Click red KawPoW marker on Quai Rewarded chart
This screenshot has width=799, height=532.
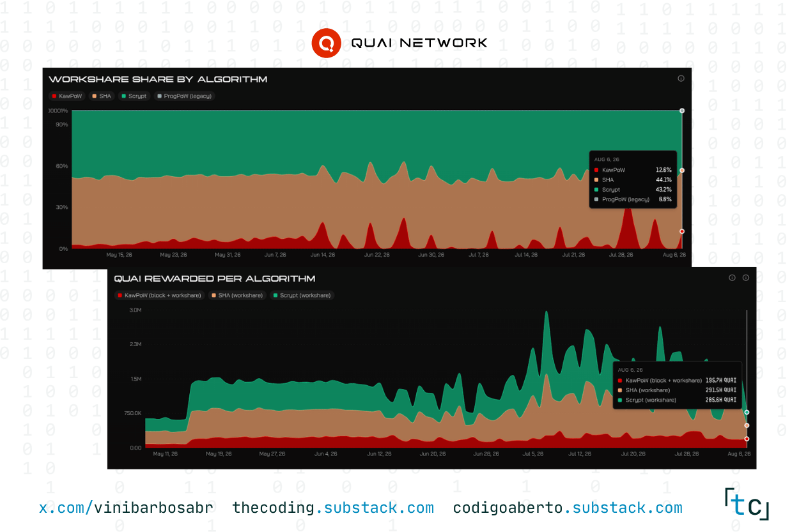747,439
